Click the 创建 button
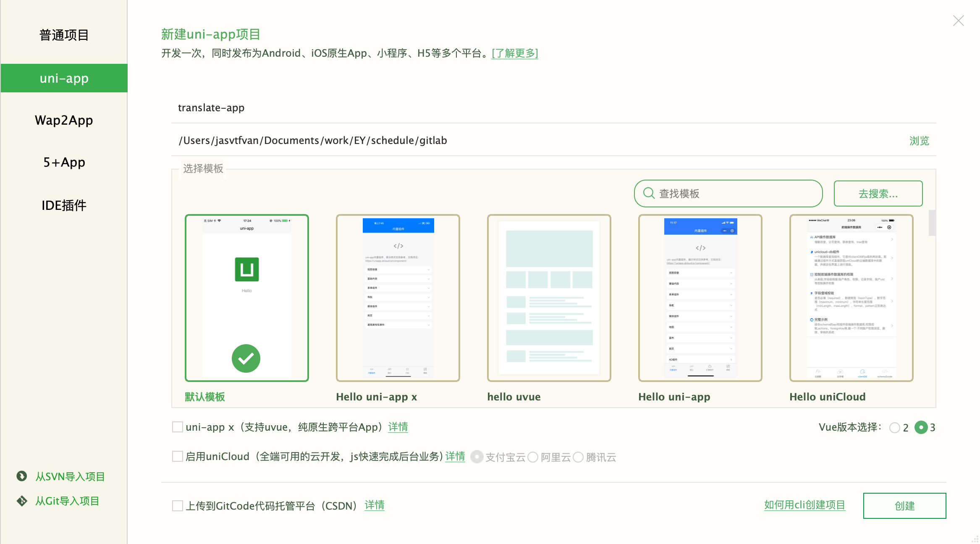Screen dimensions: 980x544 tap(904, 506)
